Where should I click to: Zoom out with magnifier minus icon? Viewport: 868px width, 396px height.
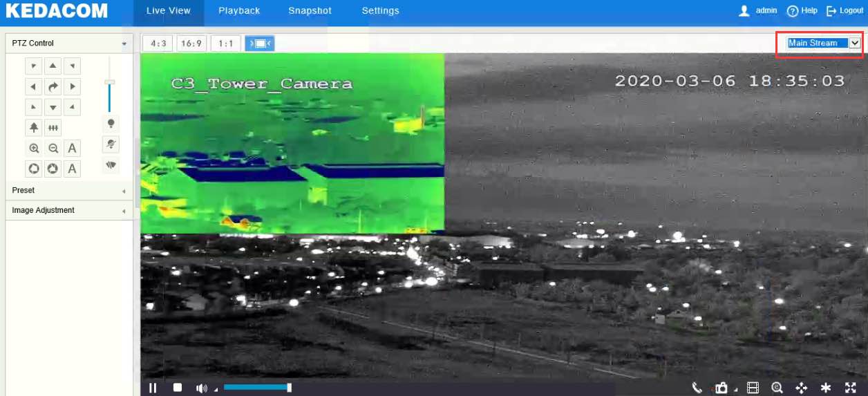click(x=53, y=148)
